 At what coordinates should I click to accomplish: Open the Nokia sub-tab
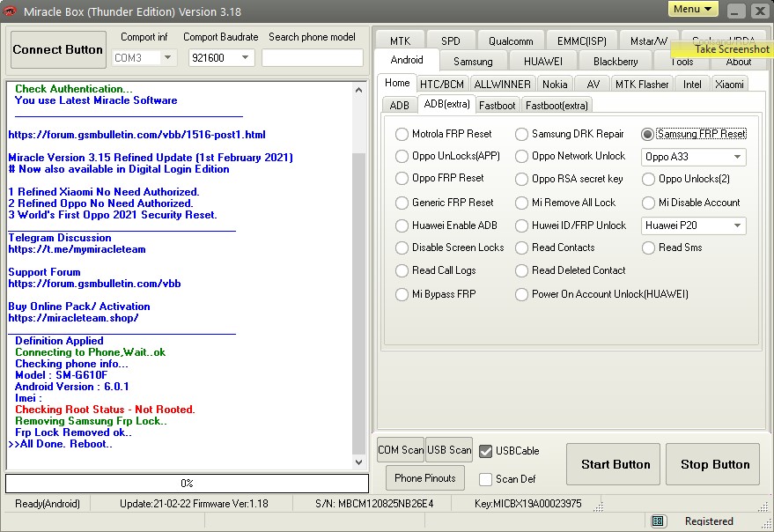click(x=555, y=84)
